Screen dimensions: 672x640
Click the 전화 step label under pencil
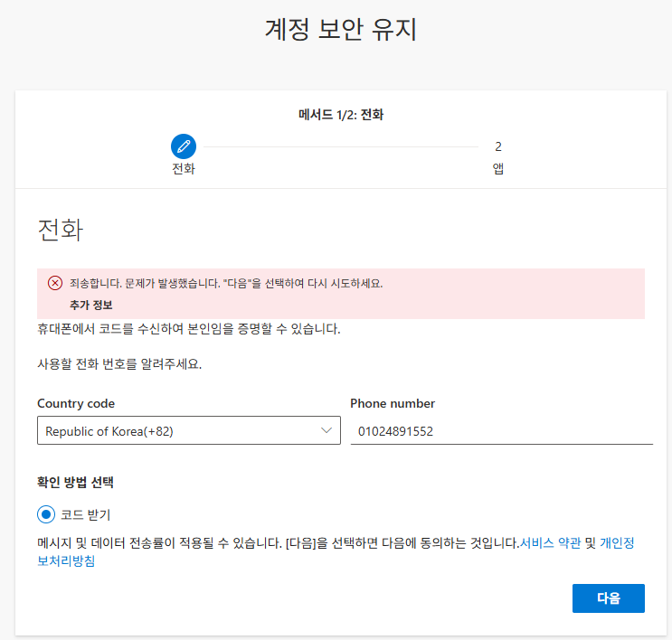[x=184, y=169]
